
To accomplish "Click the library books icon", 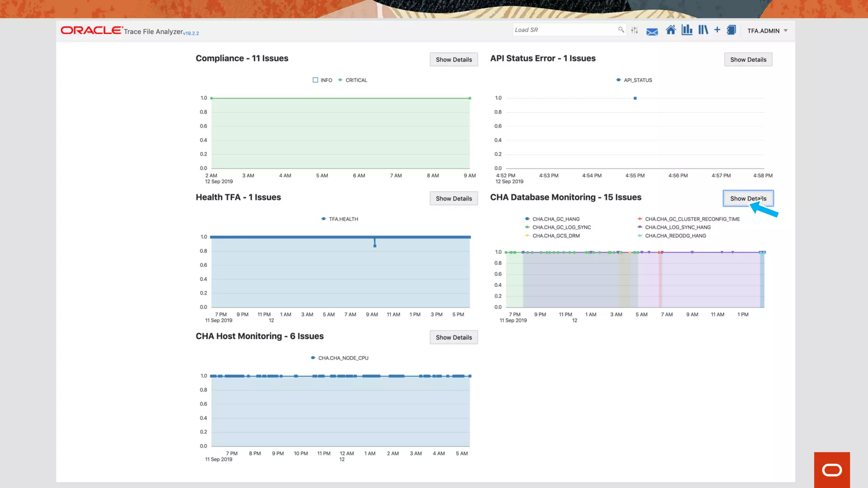I will 703,30.
